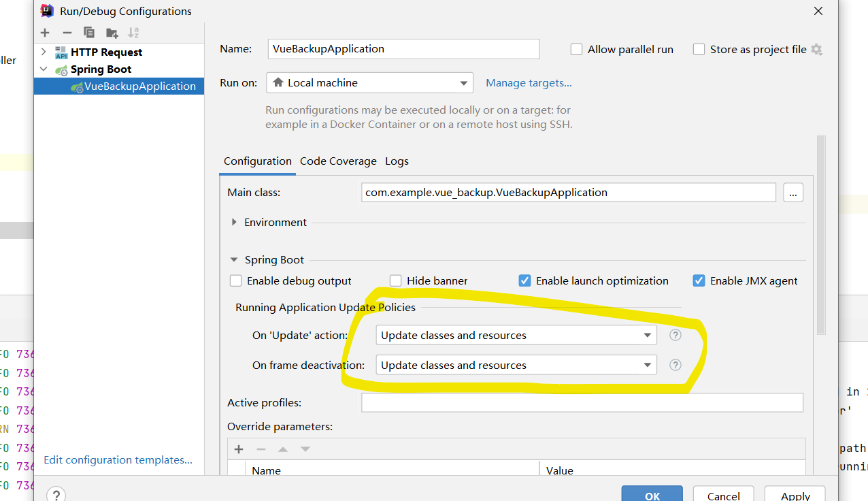Switch to the Configuration tab
Viewport: 868px width, 501px height.
258,161
